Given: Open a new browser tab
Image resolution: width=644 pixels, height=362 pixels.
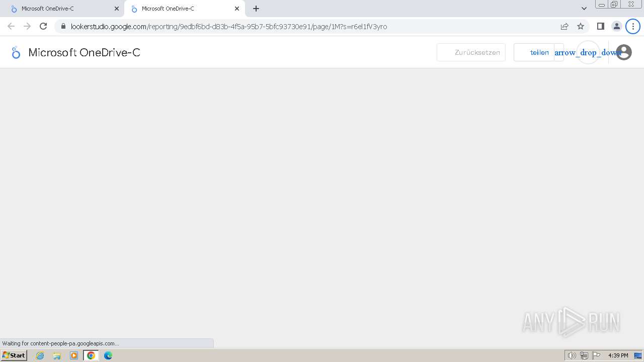Looking at the screenshot, I should [256, 9].
